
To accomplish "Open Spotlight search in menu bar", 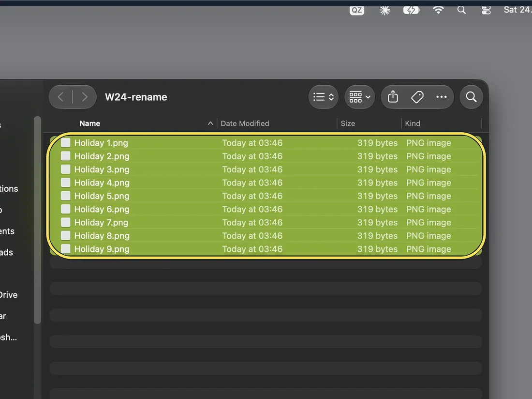I will point(461,10).
